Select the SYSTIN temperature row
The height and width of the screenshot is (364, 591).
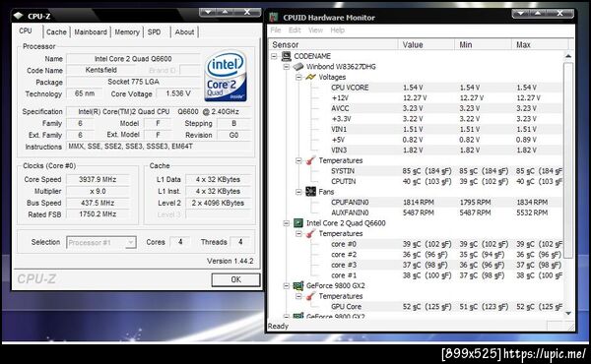tap(445, 171)
